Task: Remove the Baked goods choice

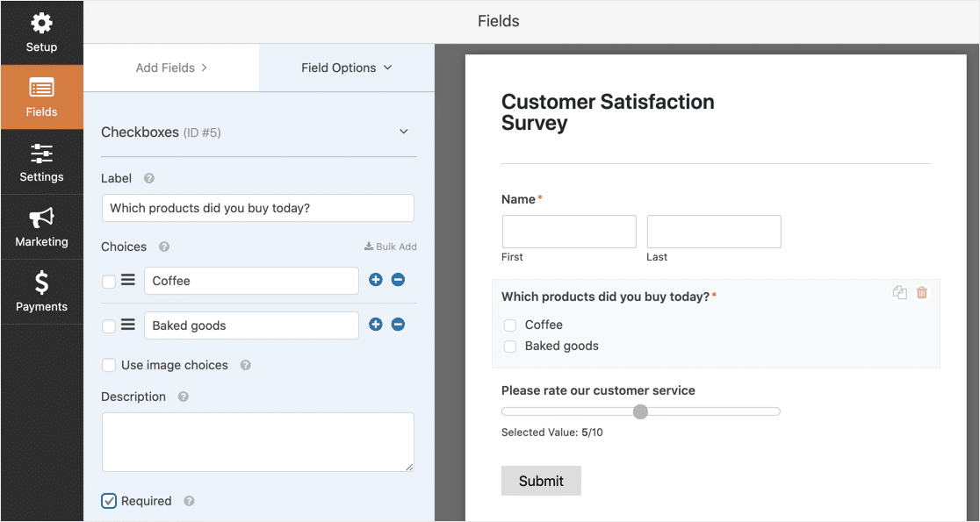Action: click(x=398, y=325)
